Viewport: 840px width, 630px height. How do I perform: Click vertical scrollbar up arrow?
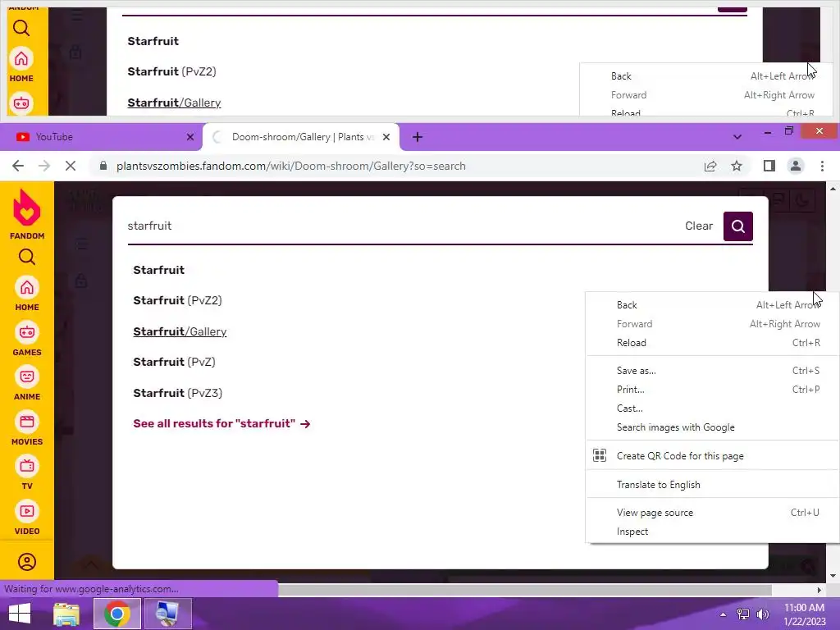point(833,189)
